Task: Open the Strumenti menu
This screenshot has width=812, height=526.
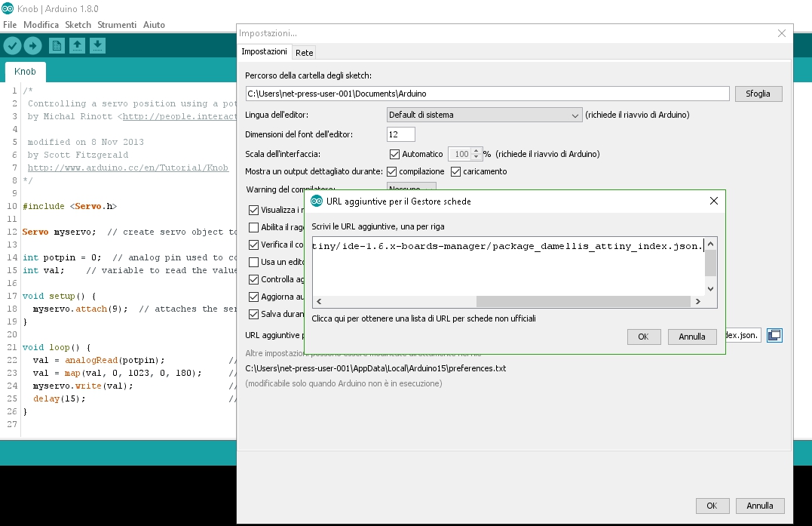Action: tap(117, 24)
